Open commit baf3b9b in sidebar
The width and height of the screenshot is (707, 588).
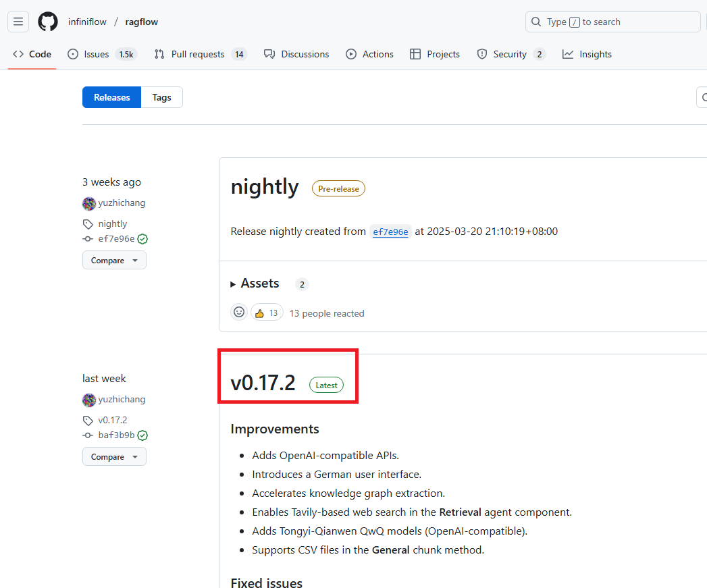click(x=116, y=435)
